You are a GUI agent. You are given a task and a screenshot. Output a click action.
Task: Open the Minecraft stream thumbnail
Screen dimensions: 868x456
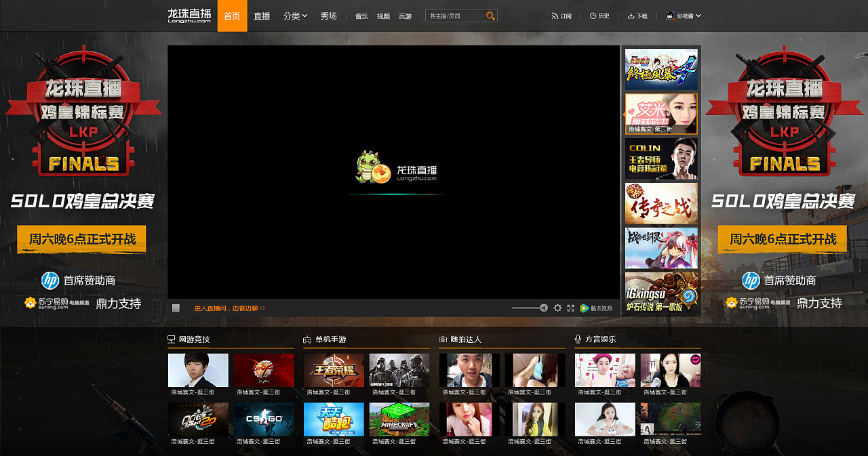(x=399, y=419)
